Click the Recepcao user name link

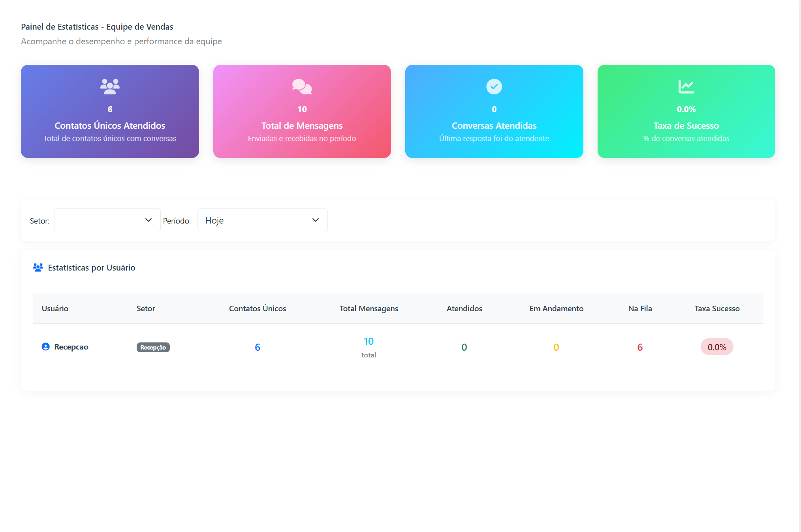tap(71, 347)
